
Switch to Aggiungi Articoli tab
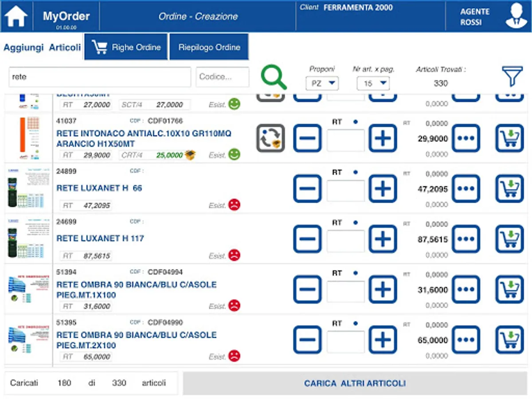[x=42, y=47]
